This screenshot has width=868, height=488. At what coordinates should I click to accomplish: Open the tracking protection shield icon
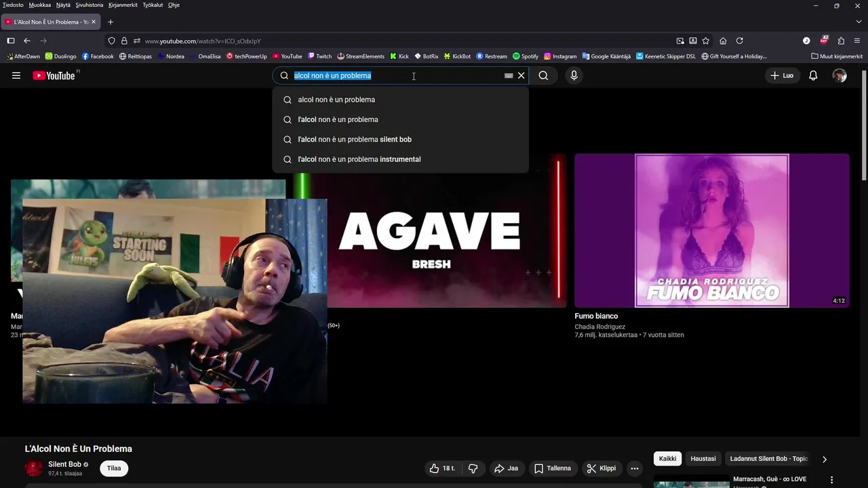pyautogui.click(x=112, y=41)
